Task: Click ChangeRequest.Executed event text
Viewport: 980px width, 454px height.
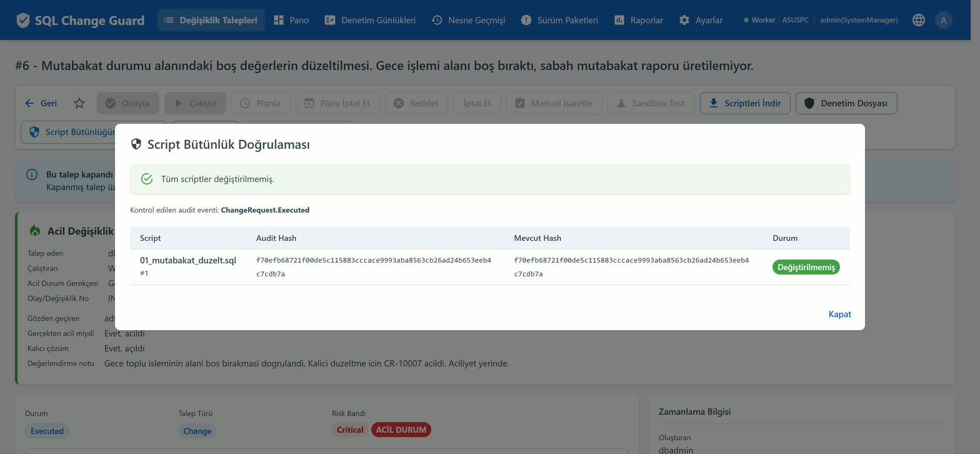Action: click(x=265, y=210)
